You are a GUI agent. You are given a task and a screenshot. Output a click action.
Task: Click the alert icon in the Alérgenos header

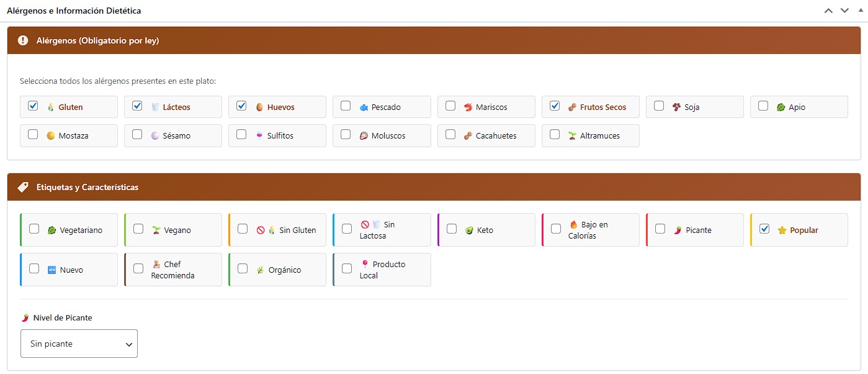[22, 40]
